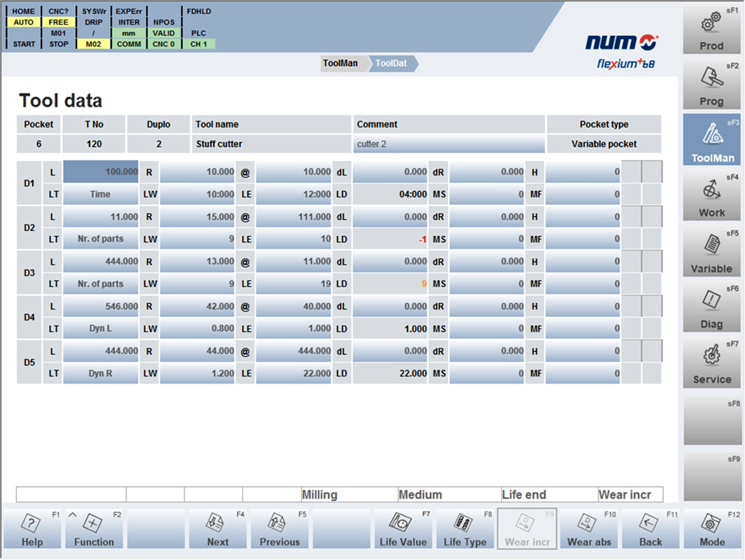Toggle the M01 optional stop indicator

[x=58, y=33]
